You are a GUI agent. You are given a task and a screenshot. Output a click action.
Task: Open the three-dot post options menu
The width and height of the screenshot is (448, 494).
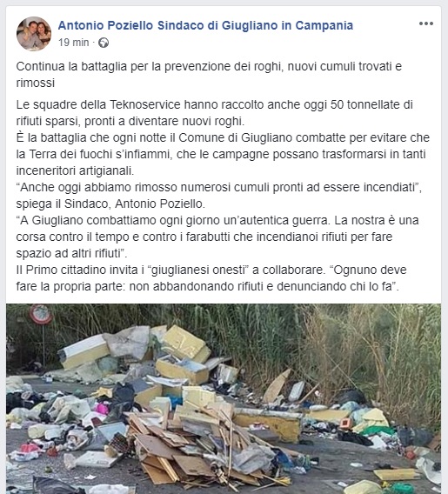click(426, 23)
